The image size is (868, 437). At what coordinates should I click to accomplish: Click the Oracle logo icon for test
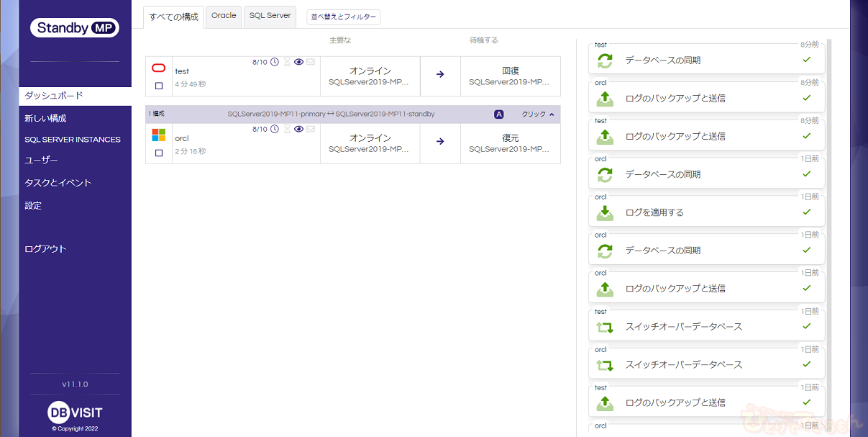click(x=159, y=68)
